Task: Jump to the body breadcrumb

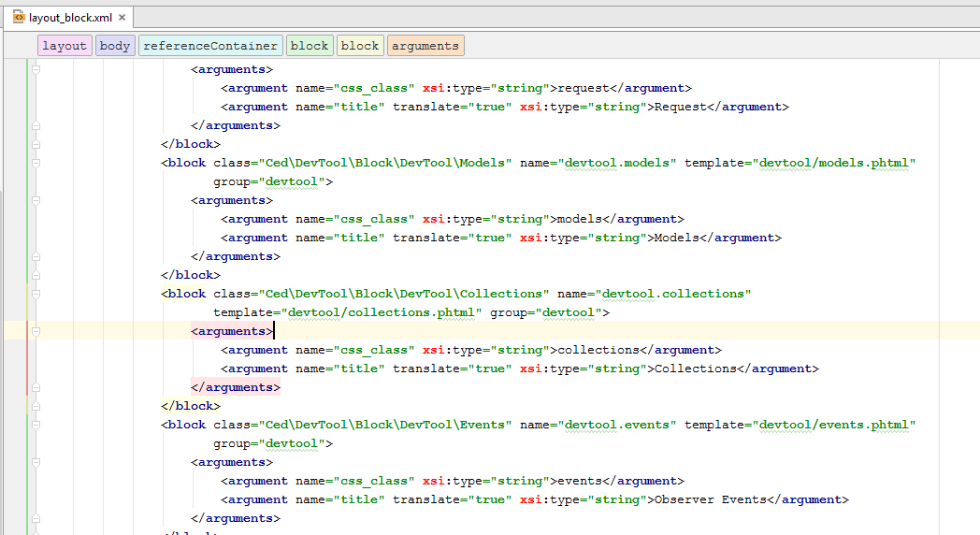Action: point(115,46)
